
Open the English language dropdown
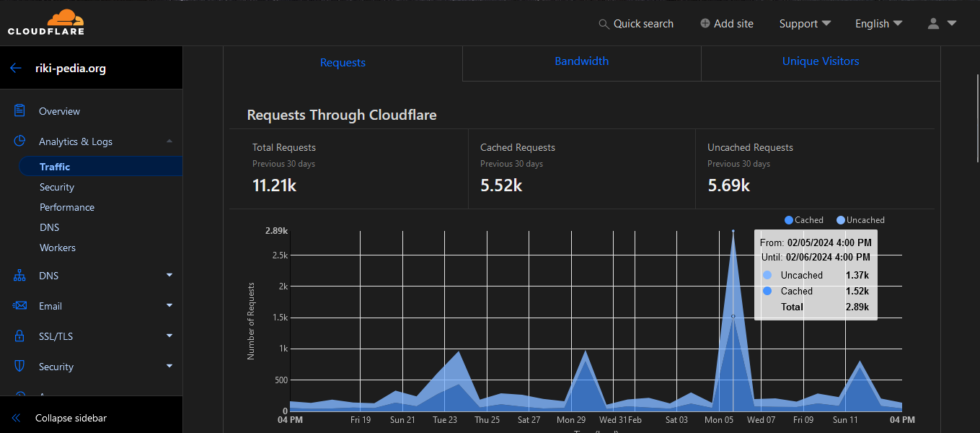pyautogui.click(x=878, y=24)
